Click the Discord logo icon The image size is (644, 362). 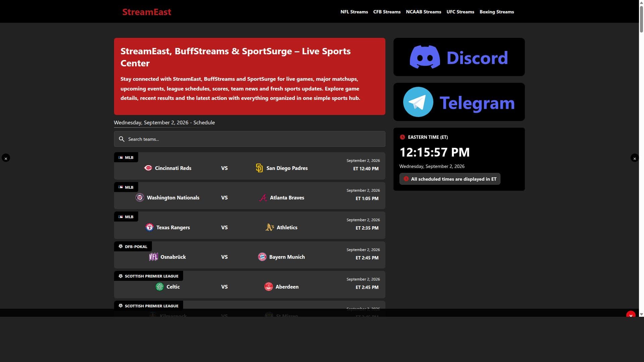(425, 57)
